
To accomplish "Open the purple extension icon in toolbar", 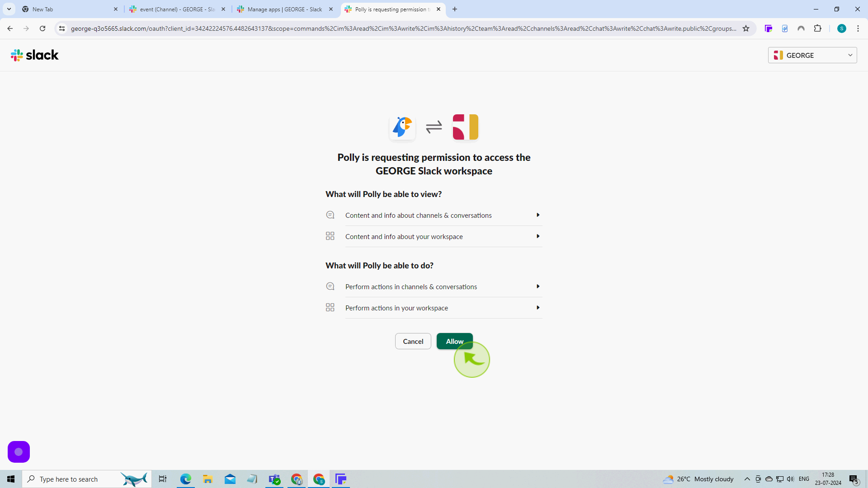I will (769, 28).
